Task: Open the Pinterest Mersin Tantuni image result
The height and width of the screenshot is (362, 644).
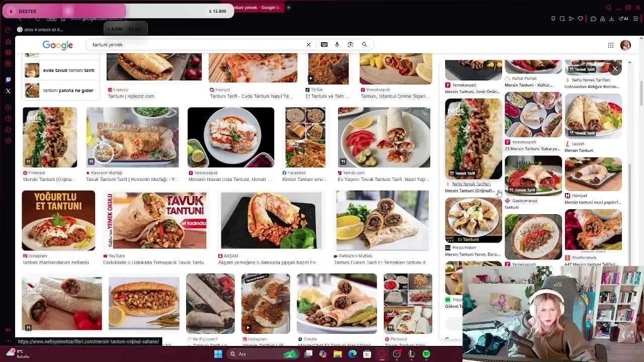Action: [x=50, y=137]
